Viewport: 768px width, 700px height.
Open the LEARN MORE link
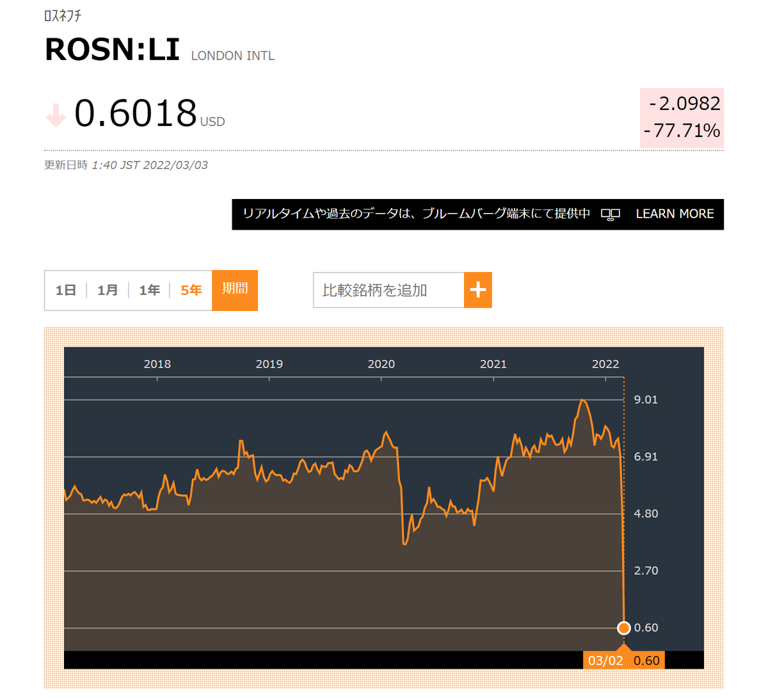675,214
